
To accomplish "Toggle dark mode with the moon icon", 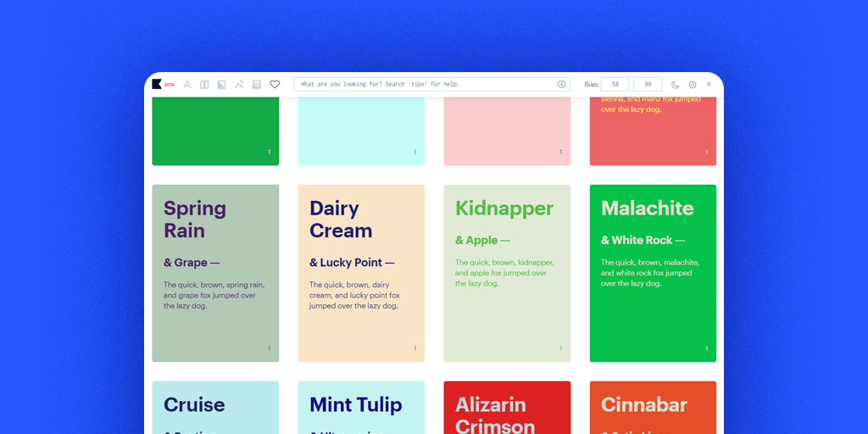I will (x=675, y=85).
